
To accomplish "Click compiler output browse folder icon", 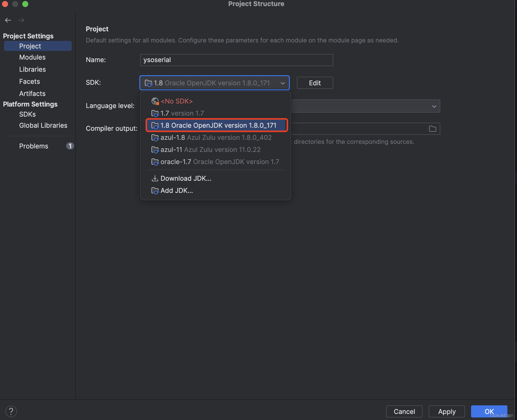I will coord(432,129).
